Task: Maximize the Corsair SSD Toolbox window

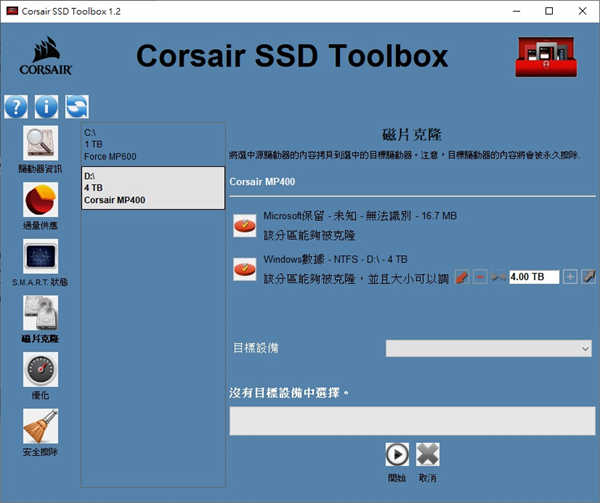Action: pyautogui.click(x=549, y=11)
